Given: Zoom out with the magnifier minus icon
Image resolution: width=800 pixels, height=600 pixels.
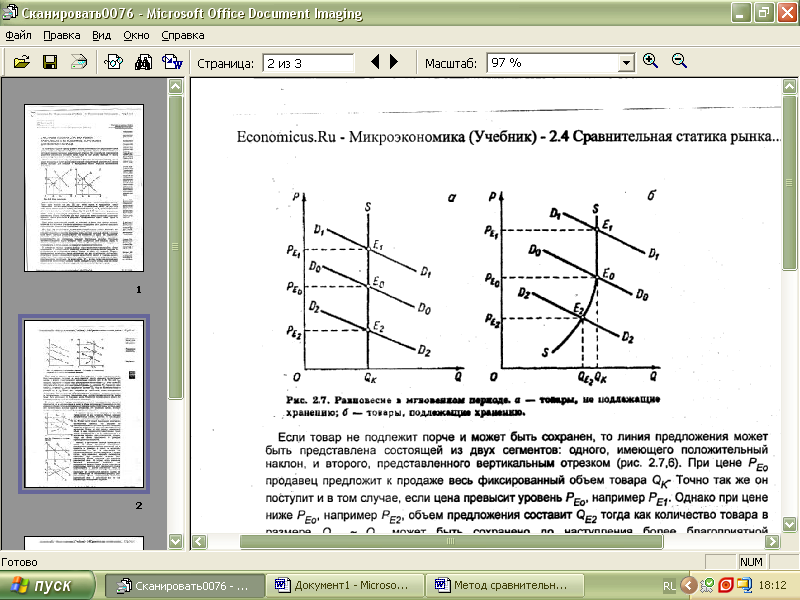Looking at the screenshot, I should [679, 61].
